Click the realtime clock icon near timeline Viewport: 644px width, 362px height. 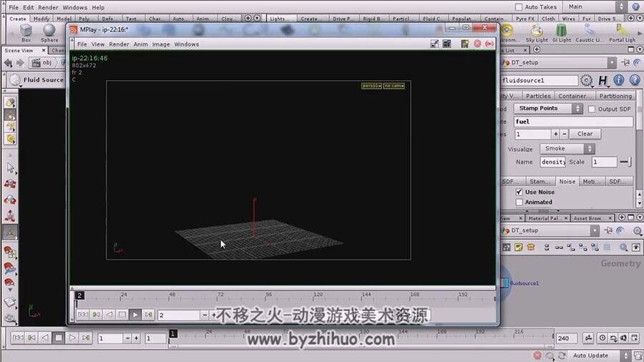(602, 338)
